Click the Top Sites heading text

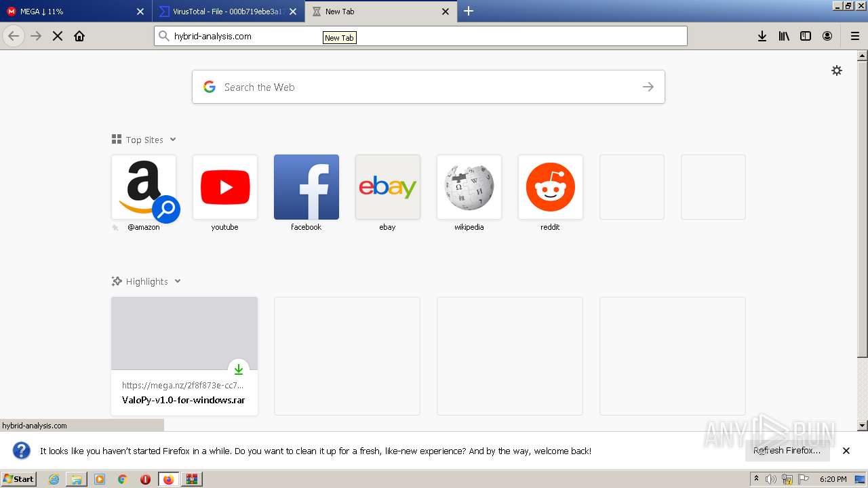tap(144, 140)
